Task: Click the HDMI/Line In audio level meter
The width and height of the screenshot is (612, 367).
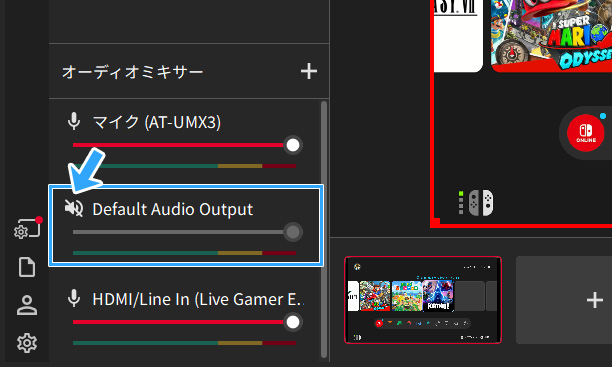Action: 184,343
